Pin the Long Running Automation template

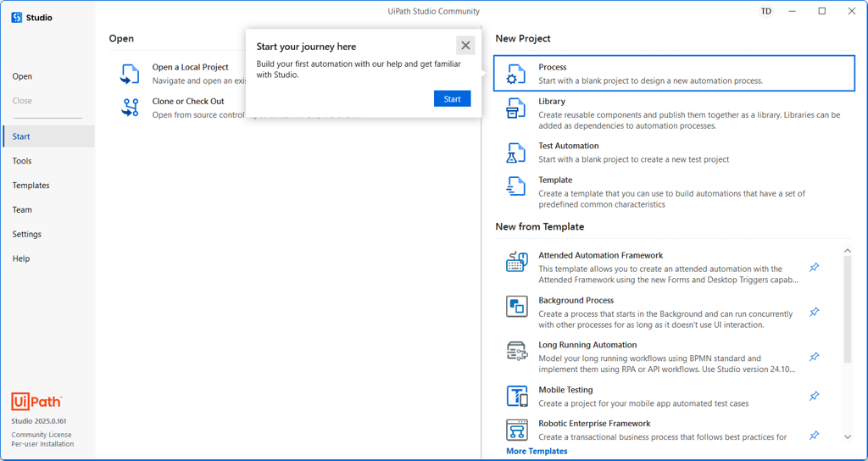814,357
